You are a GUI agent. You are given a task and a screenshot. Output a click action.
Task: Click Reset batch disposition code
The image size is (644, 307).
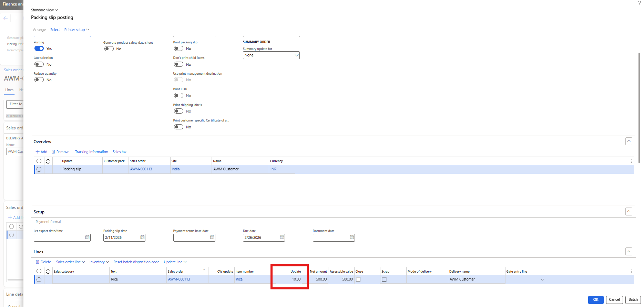[136, 262]
